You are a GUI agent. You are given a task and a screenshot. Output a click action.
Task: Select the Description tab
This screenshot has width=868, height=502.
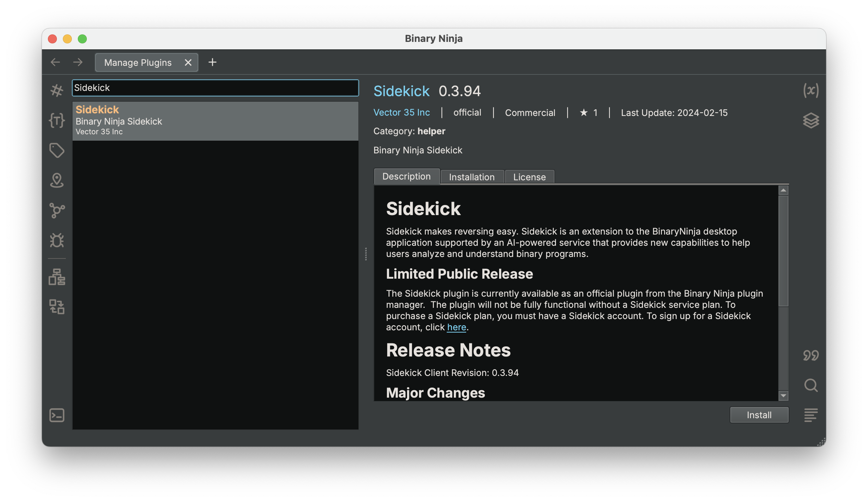pos(406,176)
